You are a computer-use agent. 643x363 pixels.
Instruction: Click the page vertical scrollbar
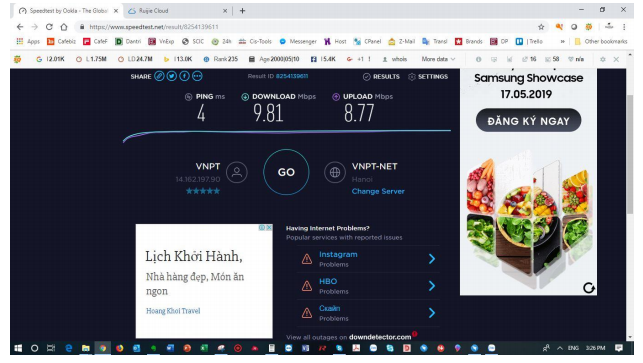click(x=630, y=154)
